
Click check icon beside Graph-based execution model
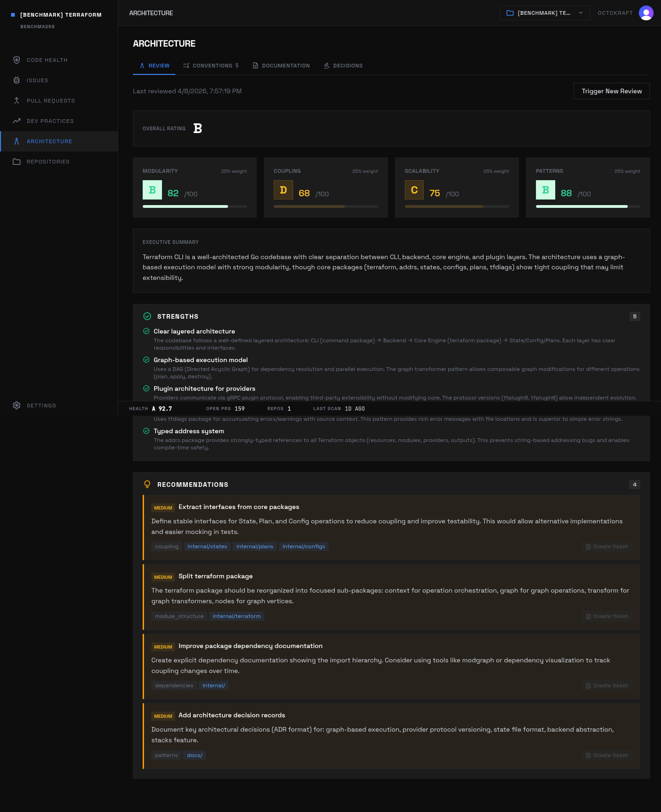(x=146, y=360)
